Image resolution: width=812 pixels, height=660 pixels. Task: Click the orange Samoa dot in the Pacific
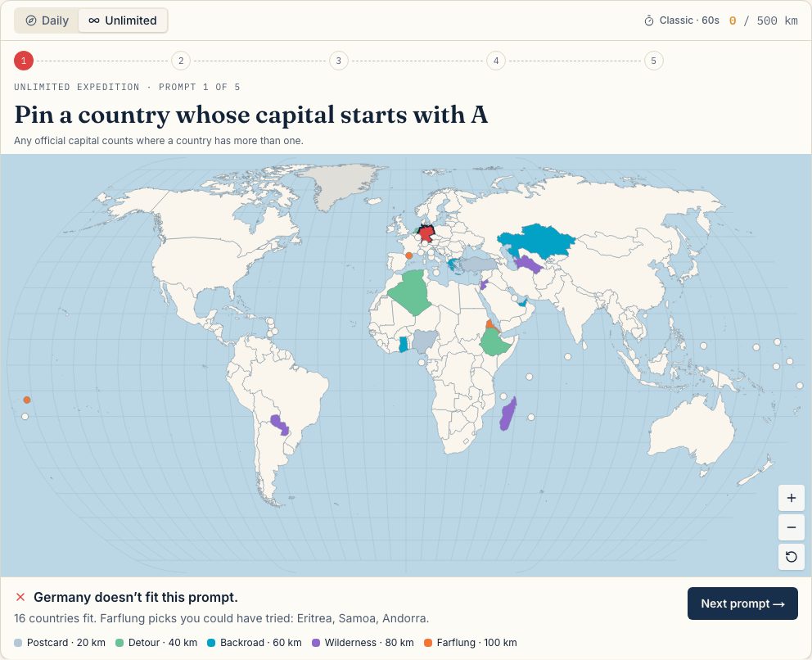[27, 400]
